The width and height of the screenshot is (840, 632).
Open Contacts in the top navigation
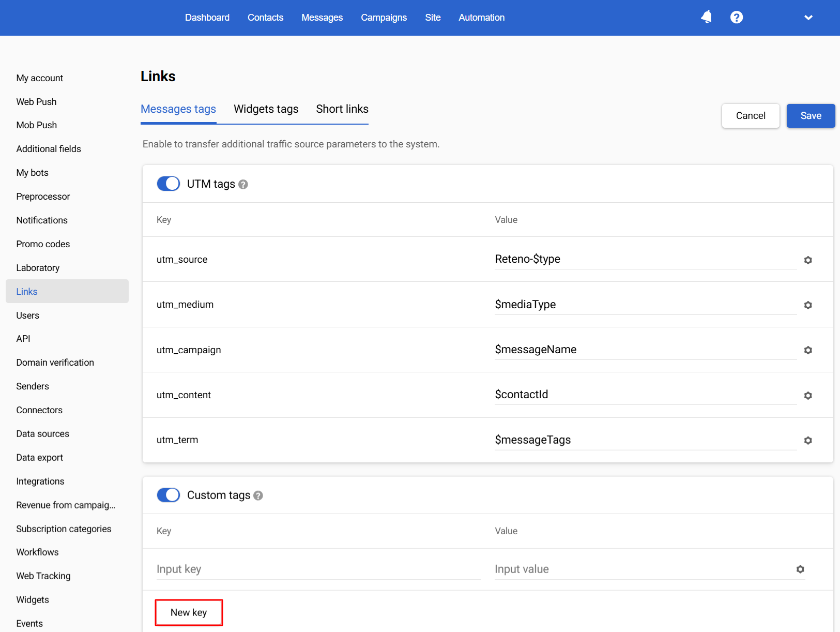[266, 18]
